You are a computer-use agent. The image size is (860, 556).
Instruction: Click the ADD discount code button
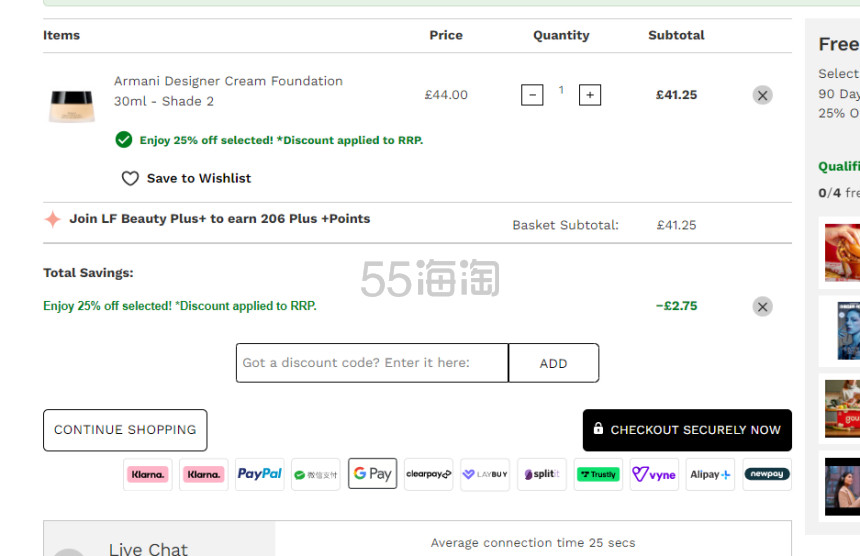coord(553,363)
